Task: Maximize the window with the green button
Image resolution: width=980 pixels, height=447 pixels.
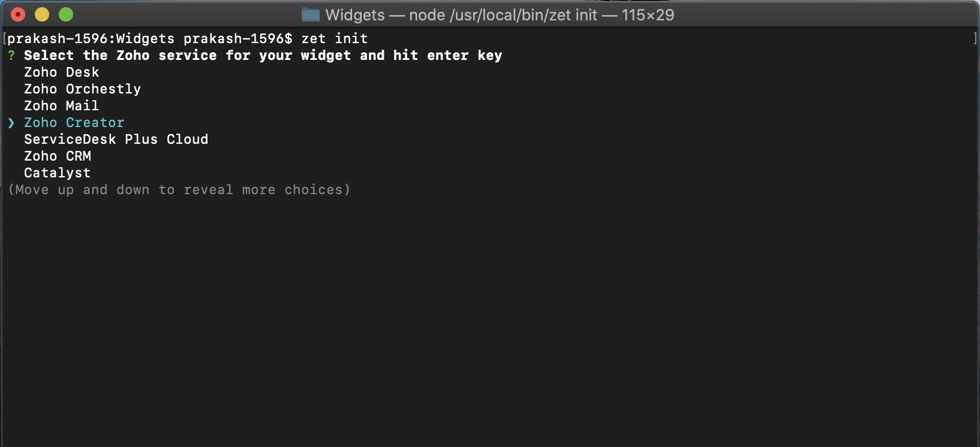Action: click(66, 14)
